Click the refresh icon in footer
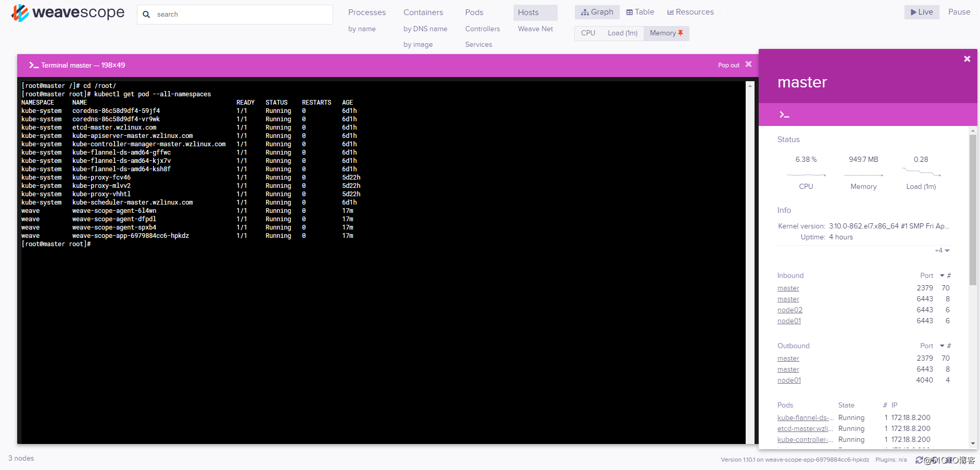 [x=919, y=460]
